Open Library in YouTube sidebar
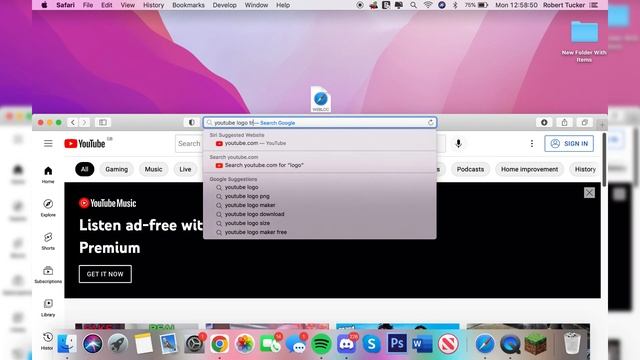Image resolution: width=640 pixels, height=360 pixels. tap(48, 308)
